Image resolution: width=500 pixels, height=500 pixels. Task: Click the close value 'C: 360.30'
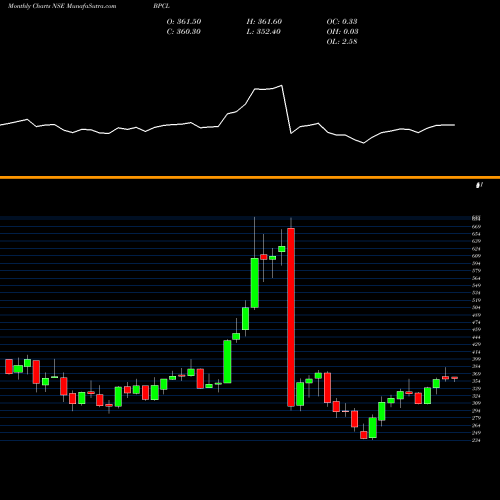184,31
